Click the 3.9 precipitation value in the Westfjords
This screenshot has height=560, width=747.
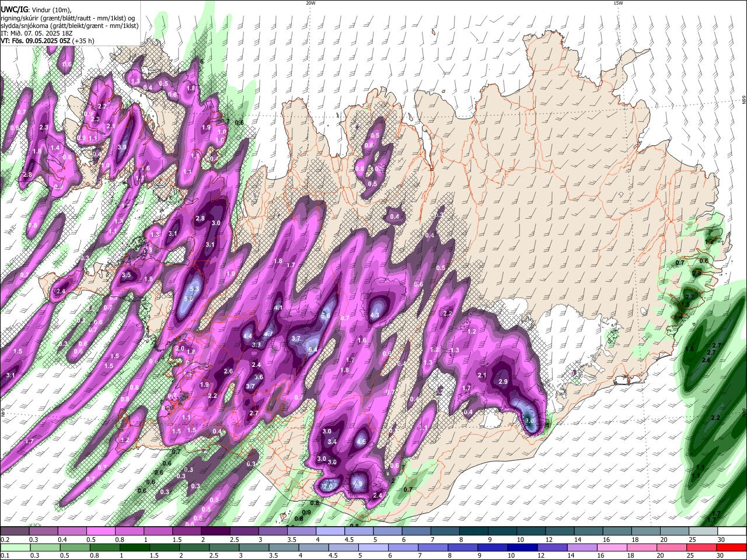122,147
